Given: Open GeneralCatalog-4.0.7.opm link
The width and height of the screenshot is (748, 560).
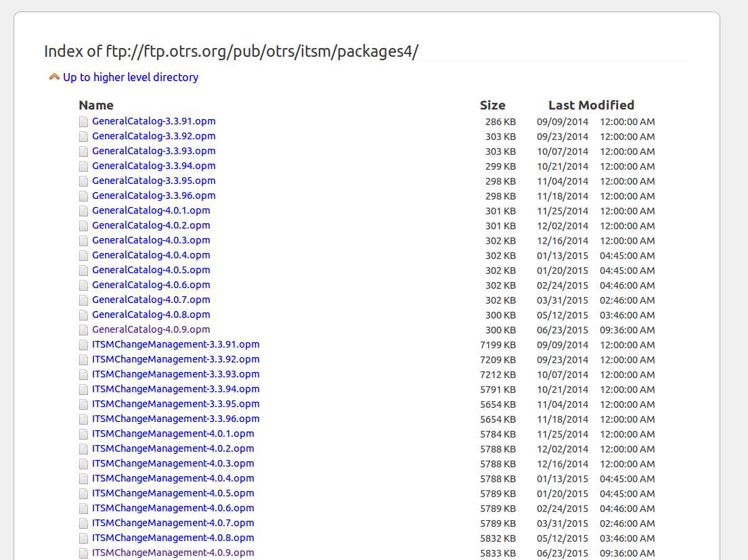Looking at the screenshot, I should 151,300.
